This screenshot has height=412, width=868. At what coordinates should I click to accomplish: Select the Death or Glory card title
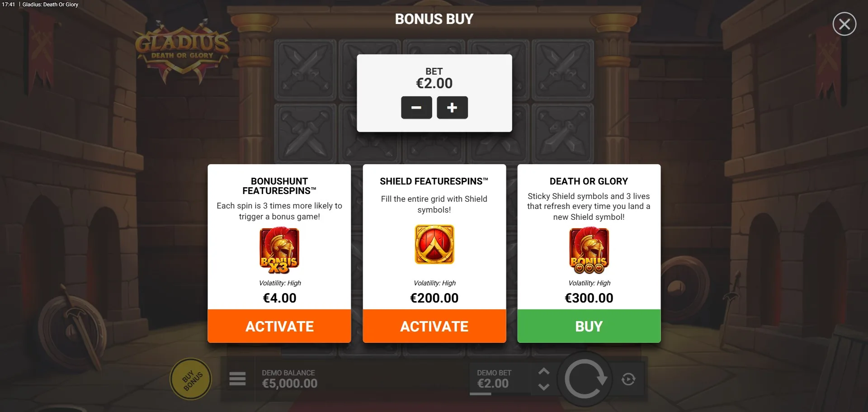pyautogui.click(x=589, y=181)
